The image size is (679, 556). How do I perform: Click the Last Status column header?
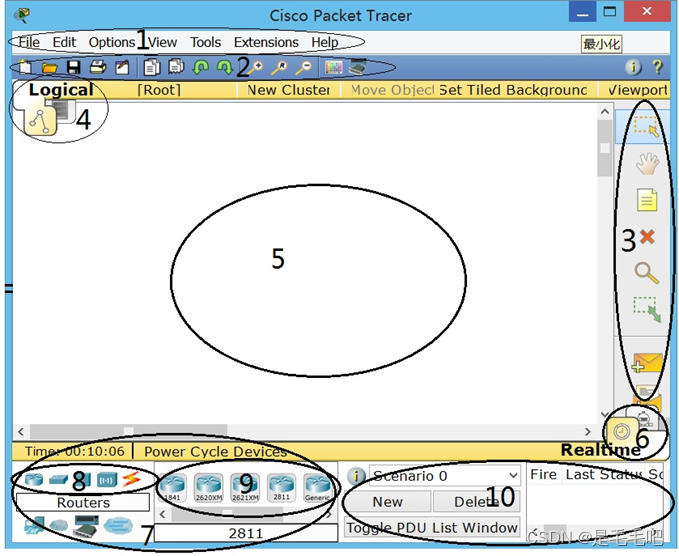click(604, 475)
